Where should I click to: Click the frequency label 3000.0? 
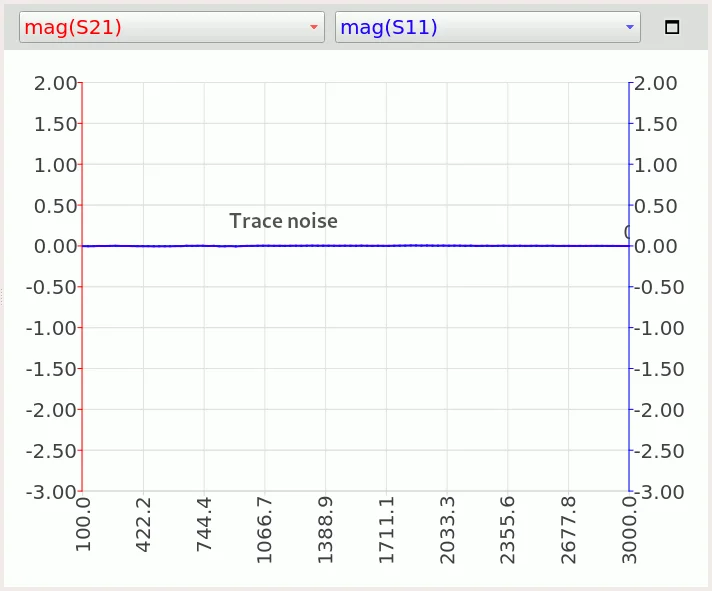point(629,530)
